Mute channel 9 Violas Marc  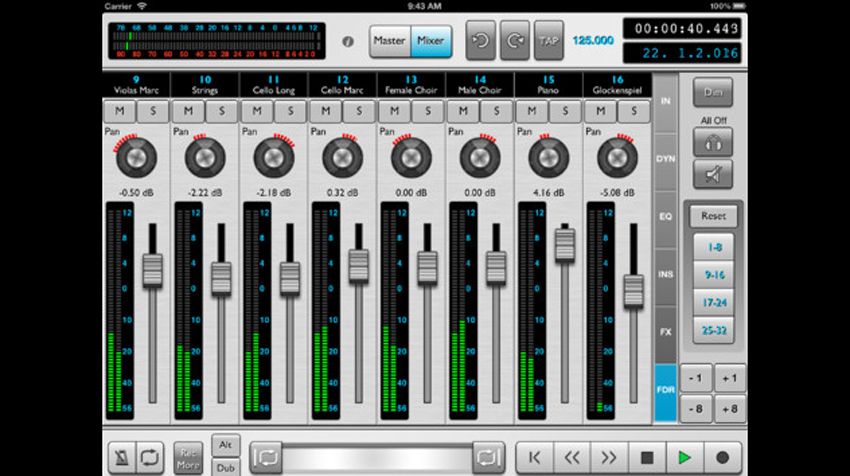[120, 111]
